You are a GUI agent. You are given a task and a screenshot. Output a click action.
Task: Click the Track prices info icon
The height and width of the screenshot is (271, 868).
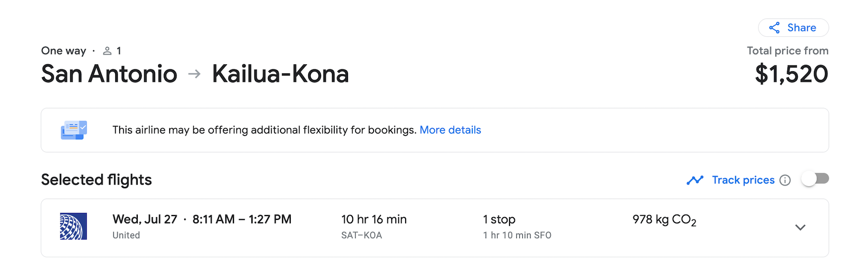[785, 180]
